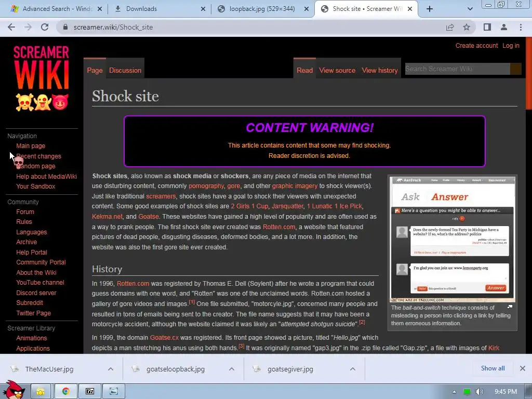Viewport: 532px width, 399px height.
Task: Click the lock icon in address bar
Action: pos(65,27)
